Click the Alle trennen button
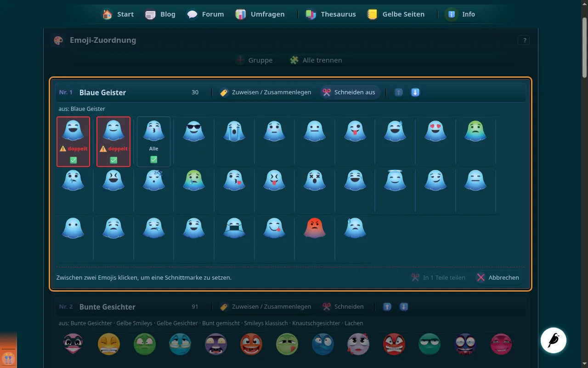The width and height of the screenshot is (588, 368). tap(316, 60)
